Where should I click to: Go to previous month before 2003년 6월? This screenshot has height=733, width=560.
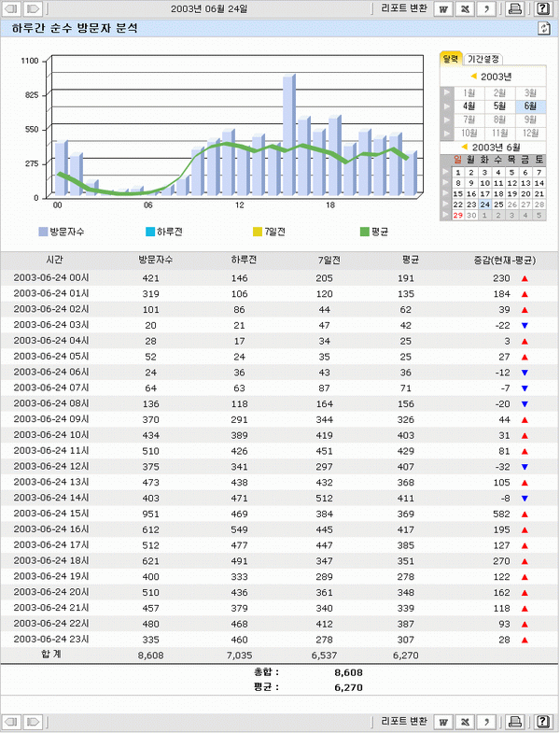(x=464, y=147)
